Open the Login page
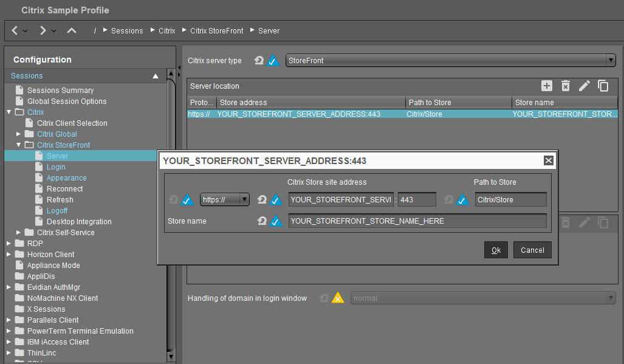Viewport: 624px width, 364px height. (x=56, y=167)
